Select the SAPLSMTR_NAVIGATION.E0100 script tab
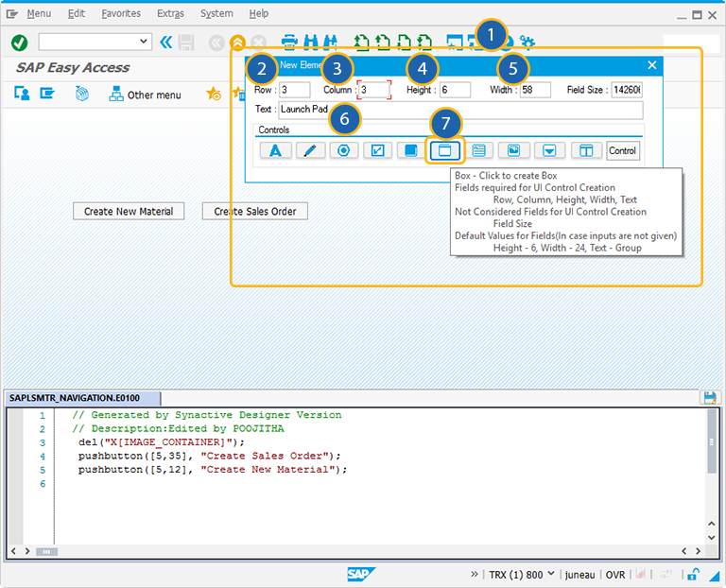This screenshot has width=726, height=588. [x=83, y=398]
